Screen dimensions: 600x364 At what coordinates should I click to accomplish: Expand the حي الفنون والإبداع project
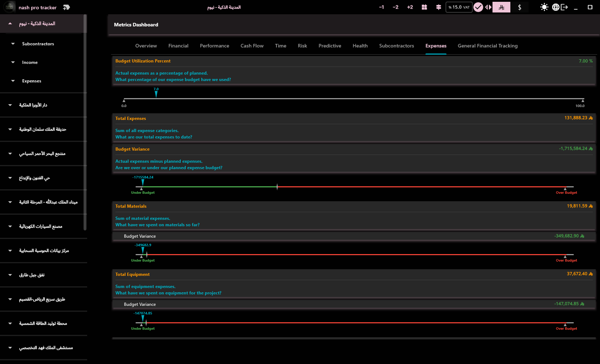click(x=10, y=178)
